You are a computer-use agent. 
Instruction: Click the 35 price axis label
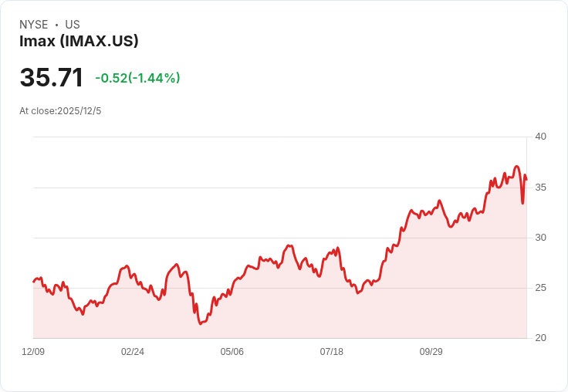[x=540, y=188]
